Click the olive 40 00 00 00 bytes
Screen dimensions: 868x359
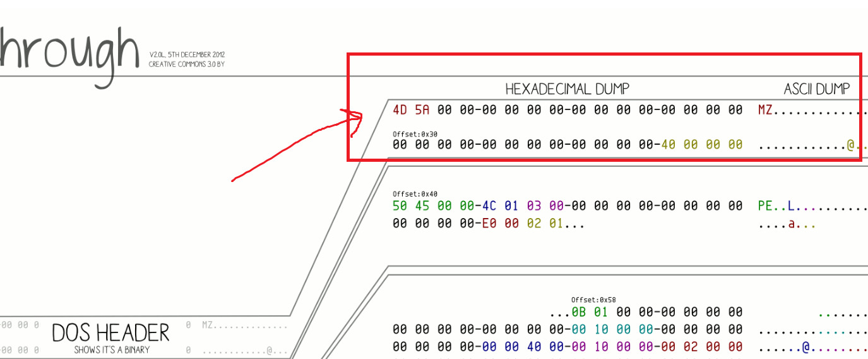[x=702, y=145]
